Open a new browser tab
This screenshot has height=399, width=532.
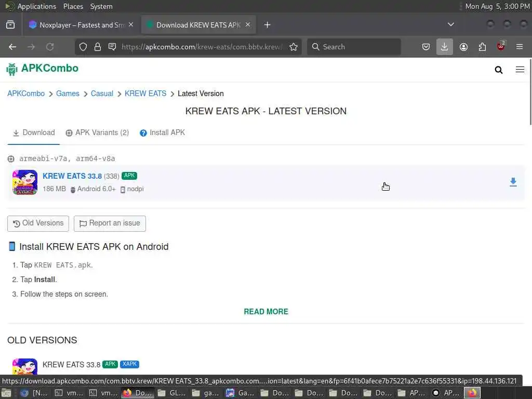pos(268,25)
